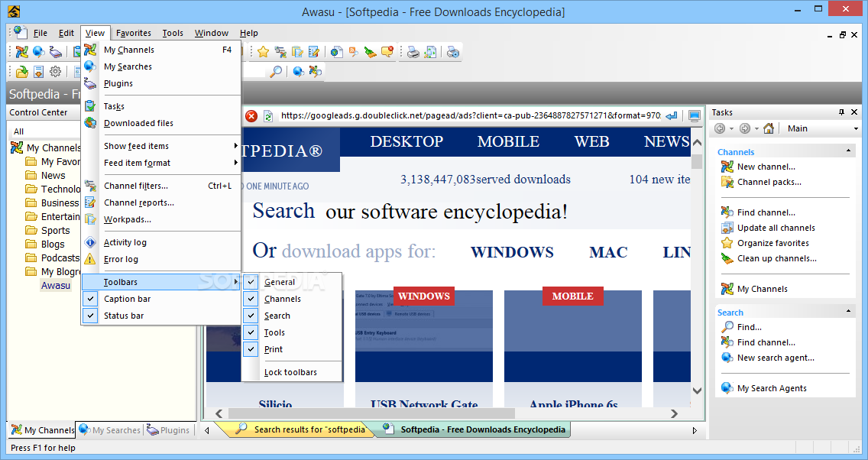Choose Downloaded files in the View menu
This screenshot has width=868, height=460.
coord(161,123)
